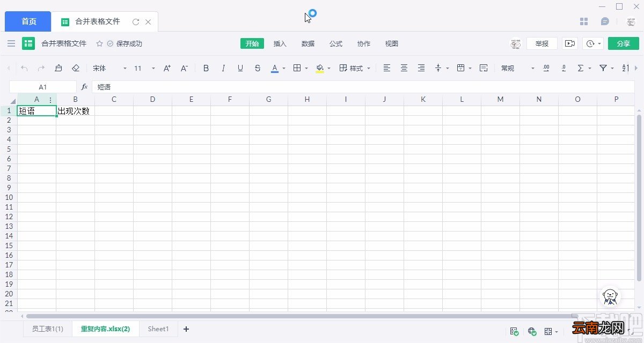Open the 数据 menu tab

[308, 43]
